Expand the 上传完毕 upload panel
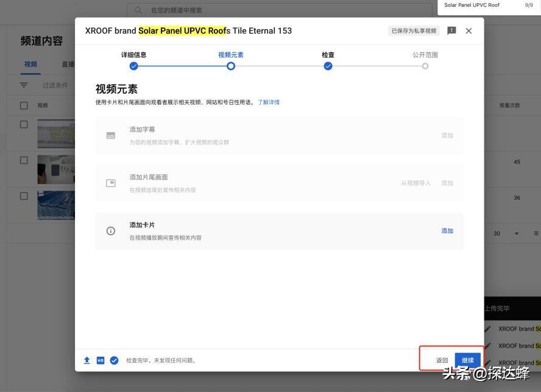The width and height of the screenshot is (541, 392). (x=497, y=308)
